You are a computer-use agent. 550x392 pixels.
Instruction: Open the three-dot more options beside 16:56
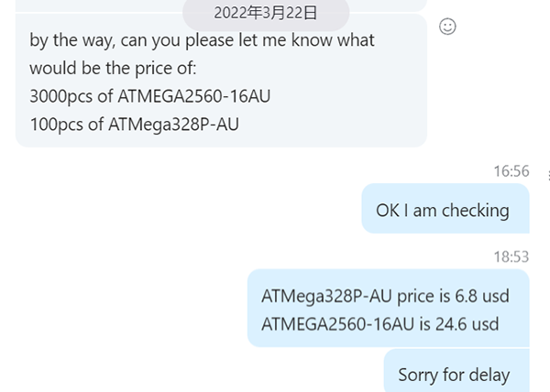click(548, 174)
